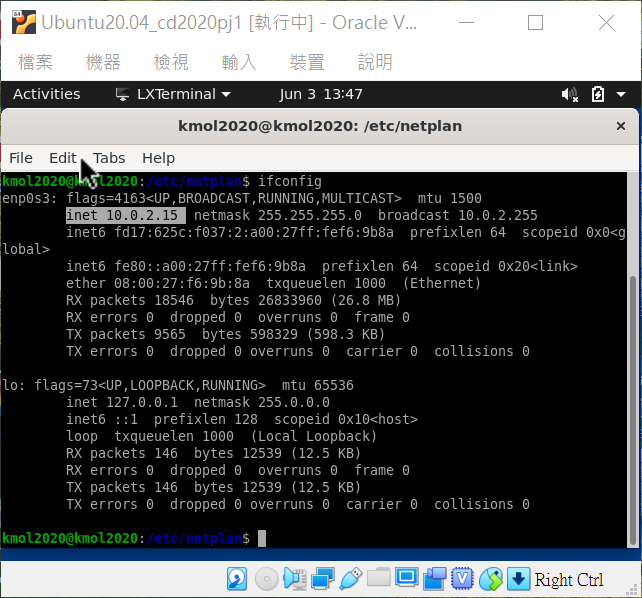
Task: Open the system menu dropdown arrow
Action: coord(621,95)
